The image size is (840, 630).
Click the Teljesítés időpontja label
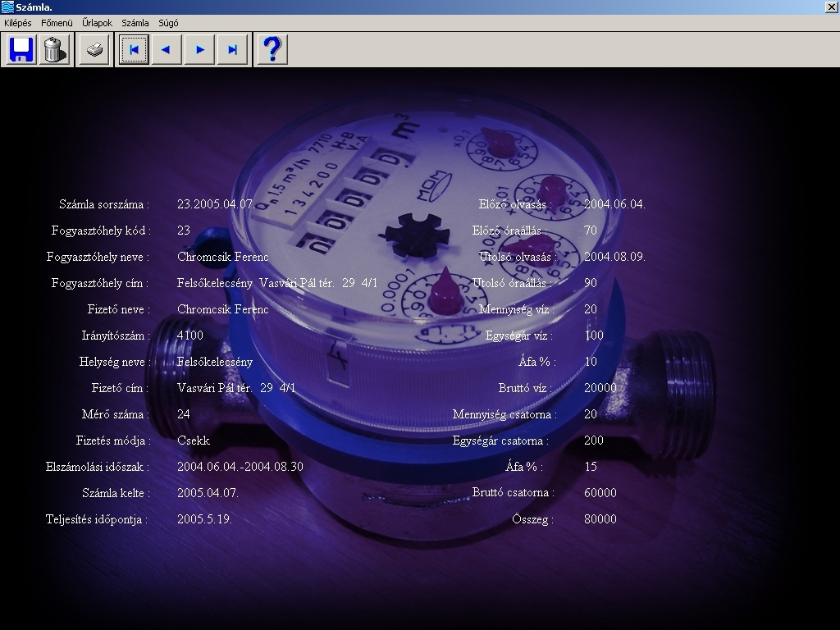(97, 519)
